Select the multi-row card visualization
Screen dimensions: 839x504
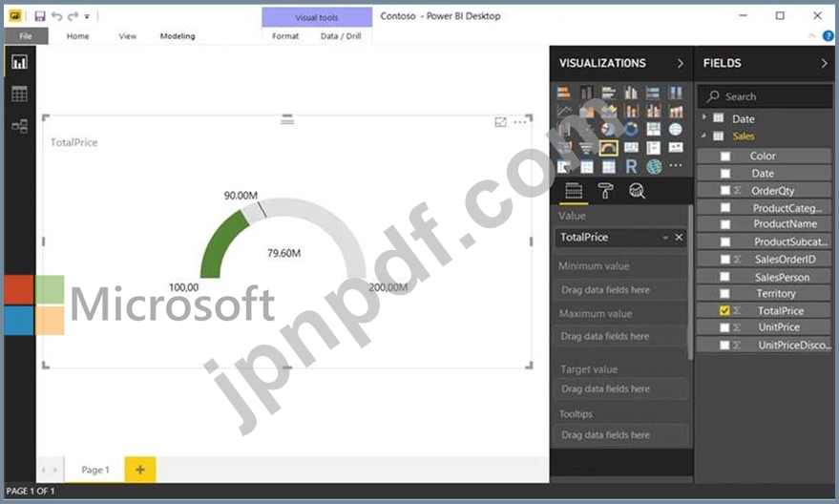point(653,148)
